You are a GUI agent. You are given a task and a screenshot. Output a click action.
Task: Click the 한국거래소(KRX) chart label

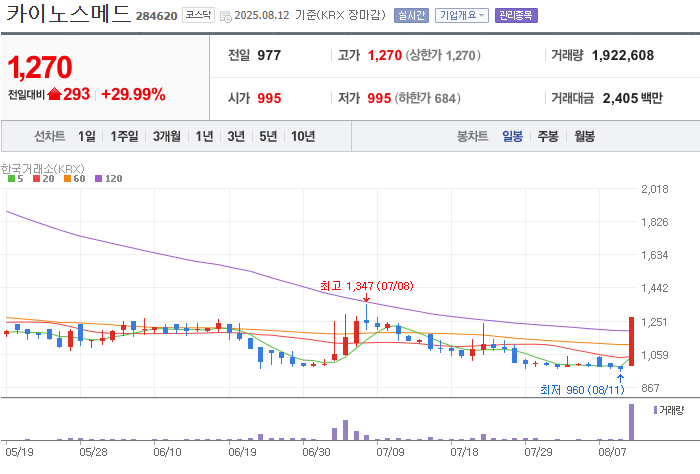pos(42,169)
